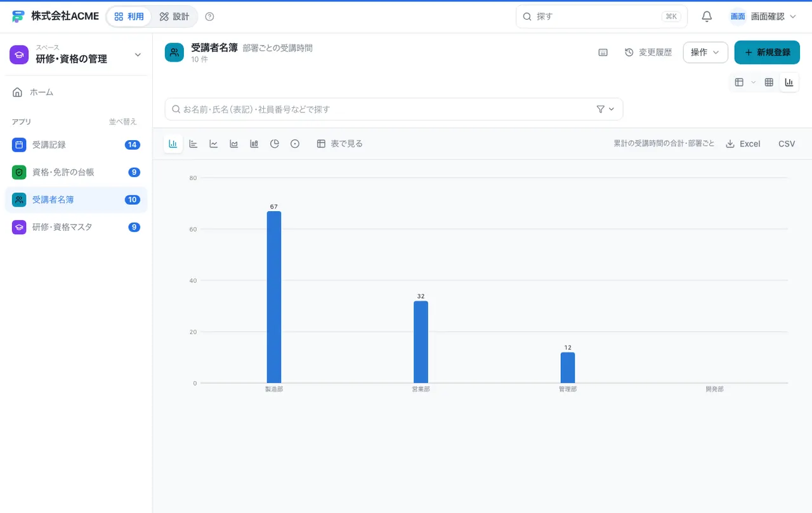The image size is (812, 513).
Task: Open the filter dropdown in search bar
Action: pyautogui.click(x=606, y=109)
